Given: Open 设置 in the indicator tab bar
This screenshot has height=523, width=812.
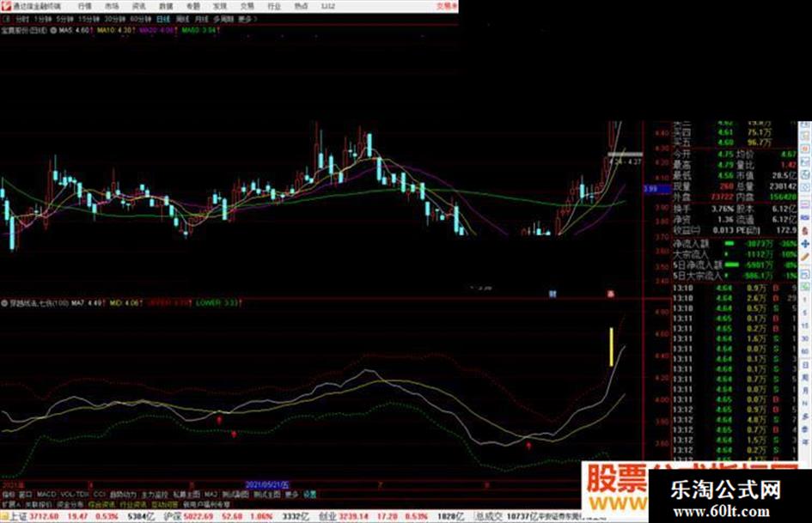Looking at the screenshot, I should click(309, 495).
